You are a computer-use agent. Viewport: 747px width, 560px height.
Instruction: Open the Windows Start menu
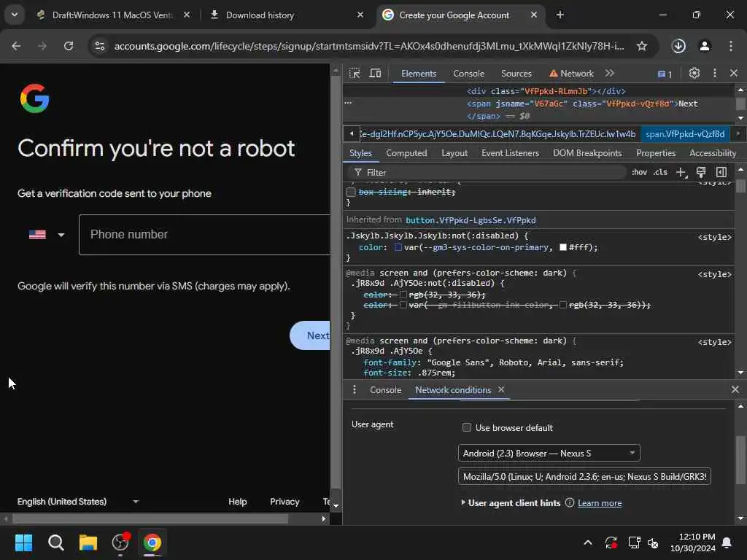coord(23,542)
